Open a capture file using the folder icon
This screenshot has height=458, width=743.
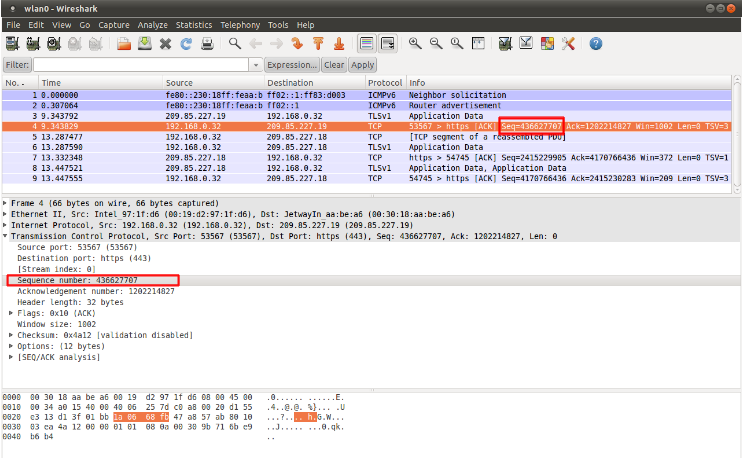pos(124,44)
